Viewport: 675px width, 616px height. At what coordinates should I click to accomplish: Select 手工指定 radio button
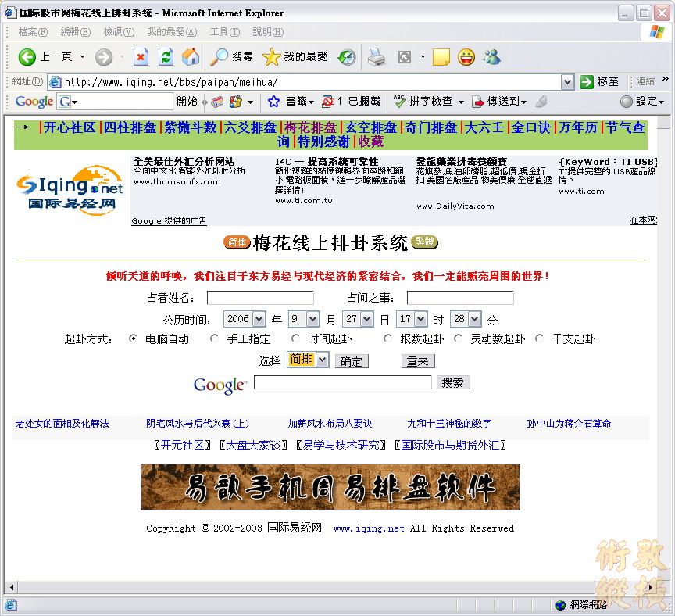(215, 339)
